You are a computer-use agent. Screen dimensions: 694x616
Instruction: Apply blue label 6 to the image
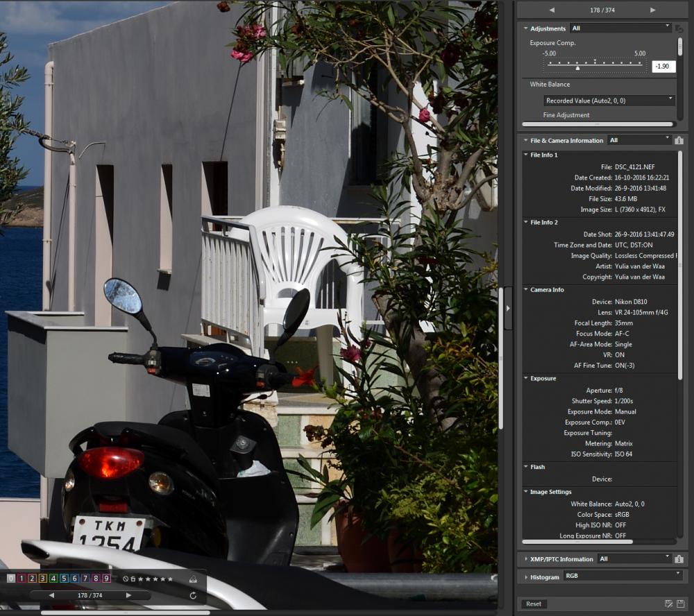point(75,579)
